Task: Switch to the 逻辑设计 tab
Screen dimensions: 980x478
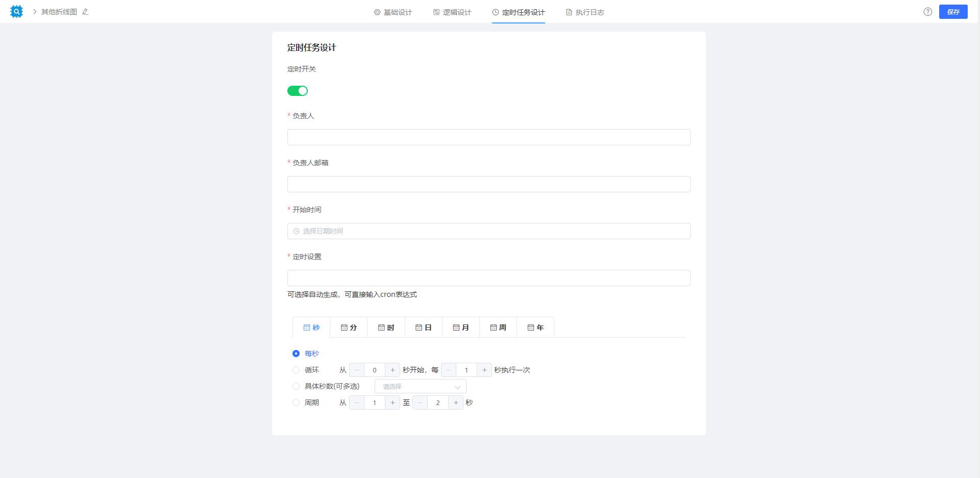Action: point(452,12)
